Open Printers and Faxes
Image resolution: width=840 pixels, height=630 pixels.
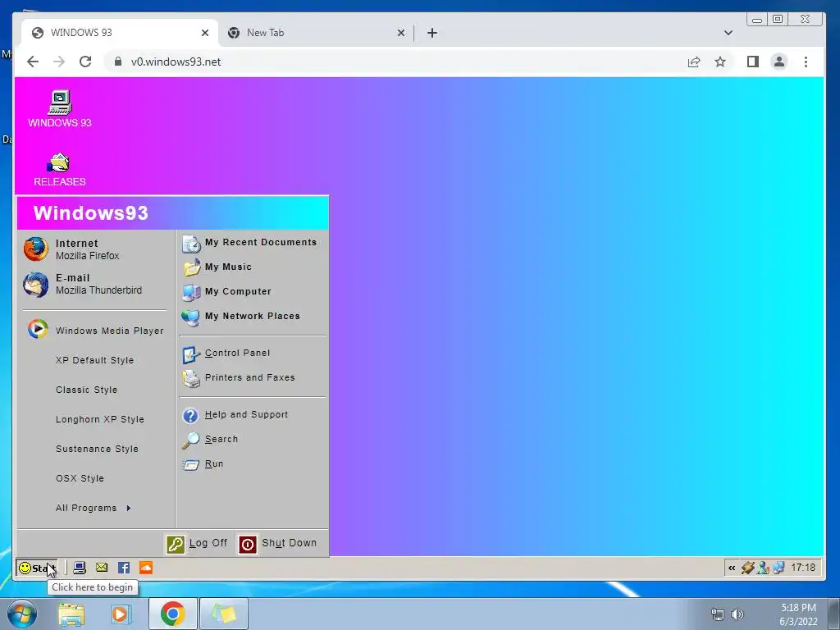tap(239, 377)
